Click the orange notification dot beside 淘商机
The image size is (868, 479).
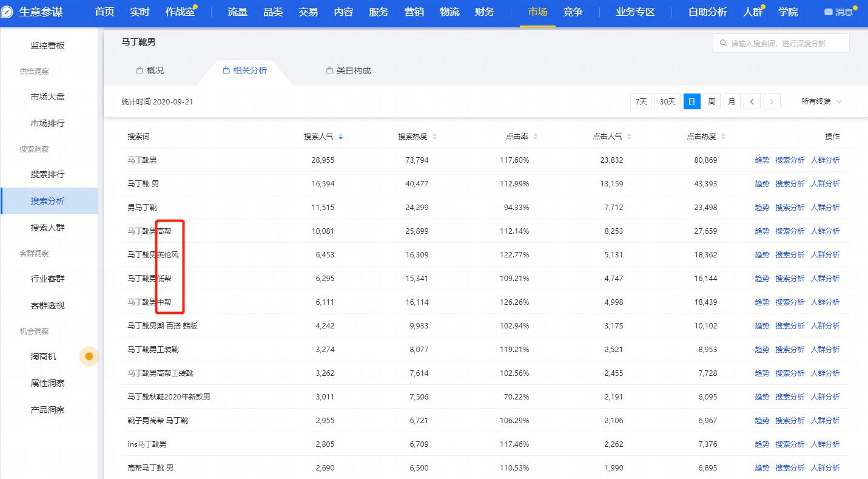click(89, 356)
